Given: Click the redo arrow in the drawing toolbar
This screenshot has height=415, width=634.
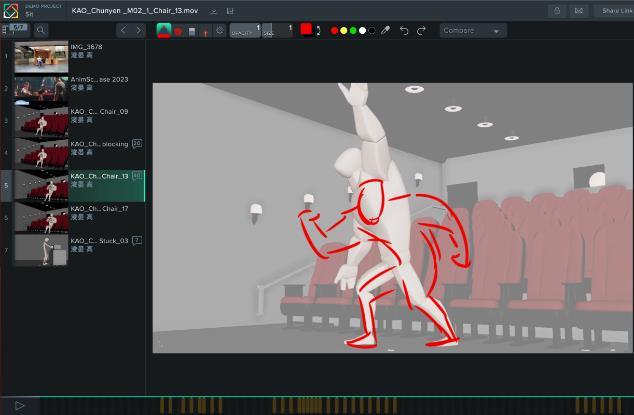Looking at the screenshot, I should [x=421, y=31].
